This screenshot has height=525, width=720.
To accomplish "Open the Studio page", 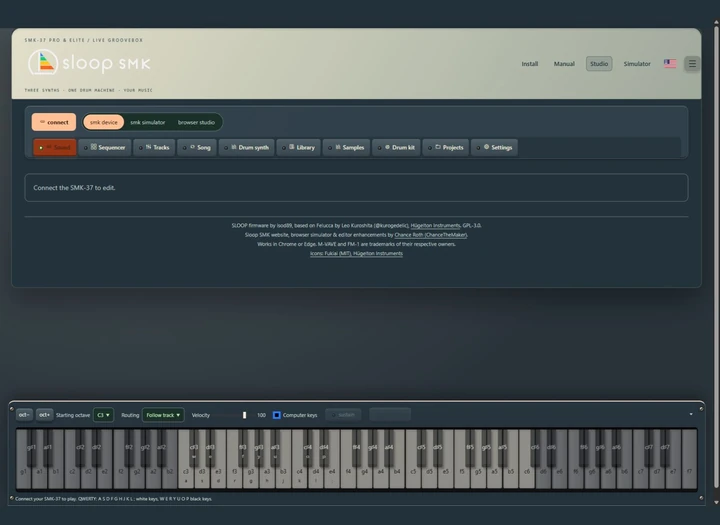I will tap(599, 64).
